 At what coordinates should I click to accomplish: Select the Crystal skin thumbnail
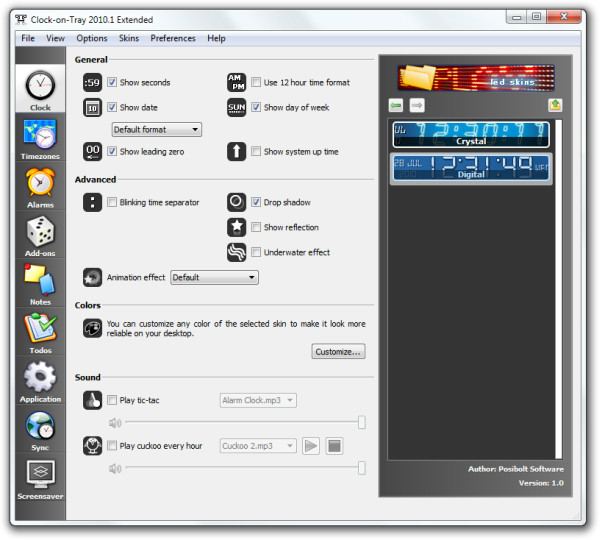pyautogui.click(x=471, y=134)
